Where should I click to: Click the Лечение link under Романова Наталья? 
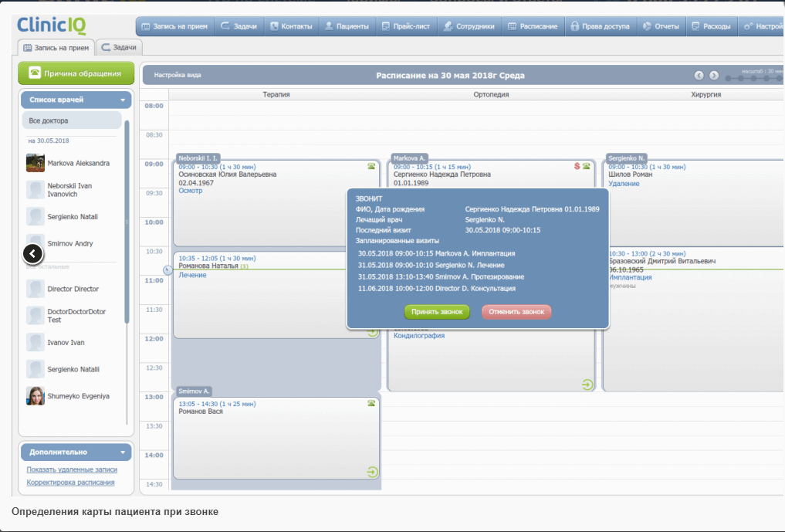[x=192, y=275]
